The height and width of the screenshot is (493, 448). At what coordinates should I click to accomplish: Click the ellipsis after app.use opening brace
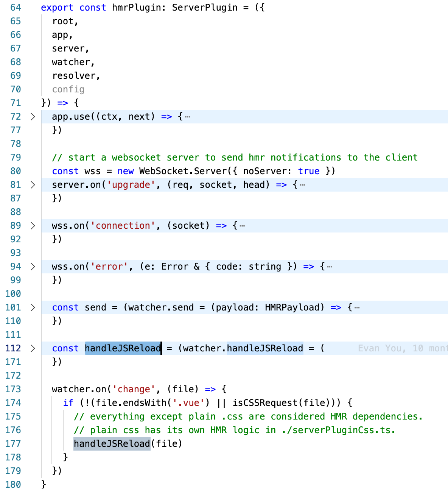pyautogui.click(x=188, y=117)
